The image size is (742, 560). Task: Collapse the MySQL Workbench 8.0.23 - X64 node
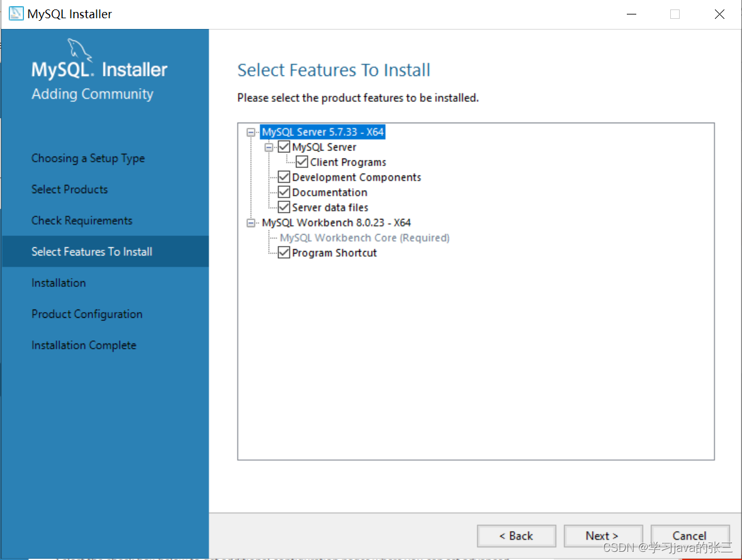(251, 223)
